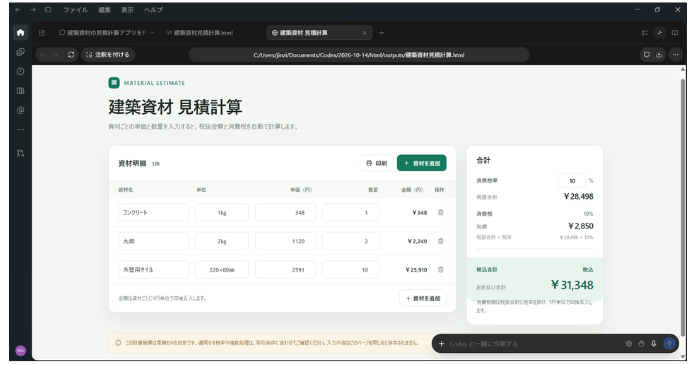Open the 編集 menu

click(x=105, y=9)
